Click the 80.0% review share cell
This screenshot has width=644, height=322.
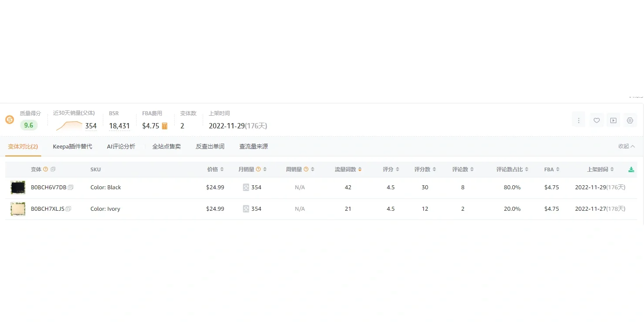pyautogui.click(x=512, y=188)
